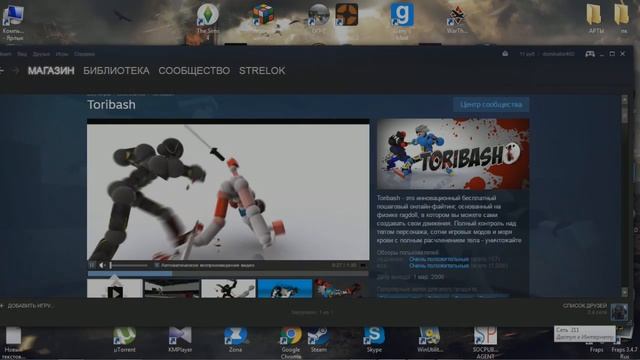Open the Справка menu in Steam

click(84, 54)
